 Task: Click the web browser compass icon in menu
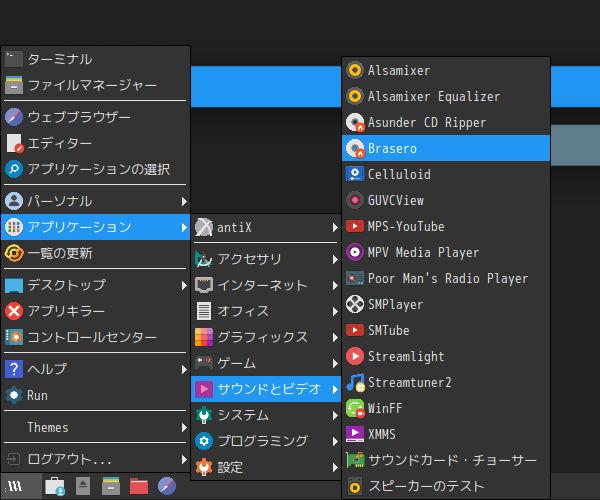coord(14,117)
